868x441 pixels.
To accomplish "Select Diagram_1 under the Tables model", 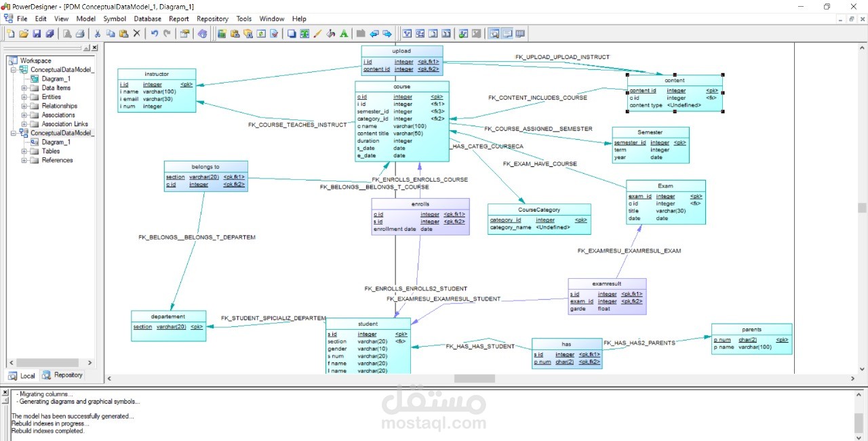I will (56, 142).
